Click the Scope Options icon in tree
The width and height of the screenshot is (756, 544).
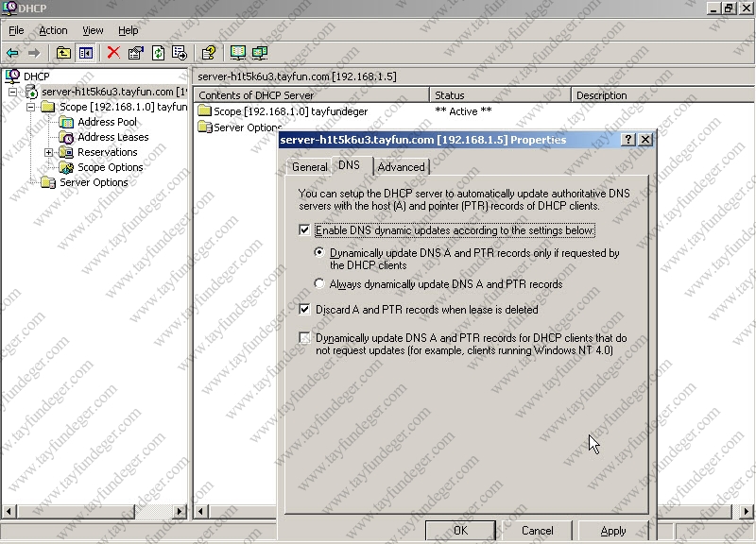point(66,168)
